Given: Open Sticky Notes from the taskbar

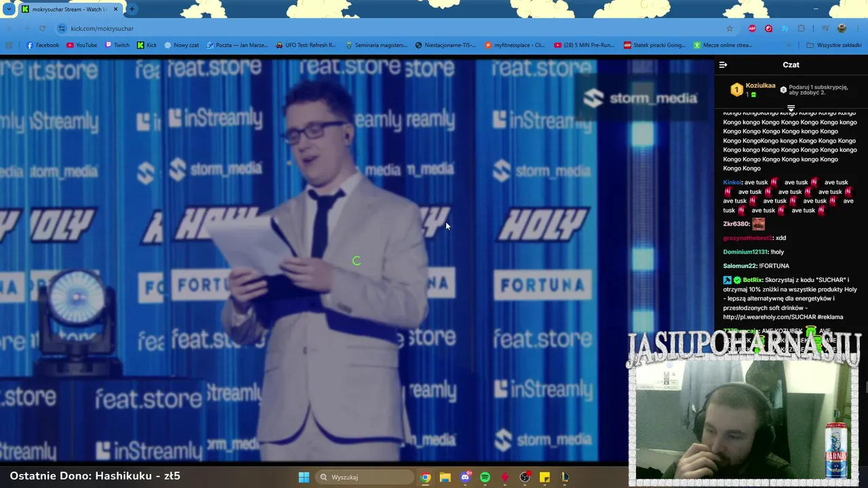Looking at the screenshot, I should (x=545, y=477).
